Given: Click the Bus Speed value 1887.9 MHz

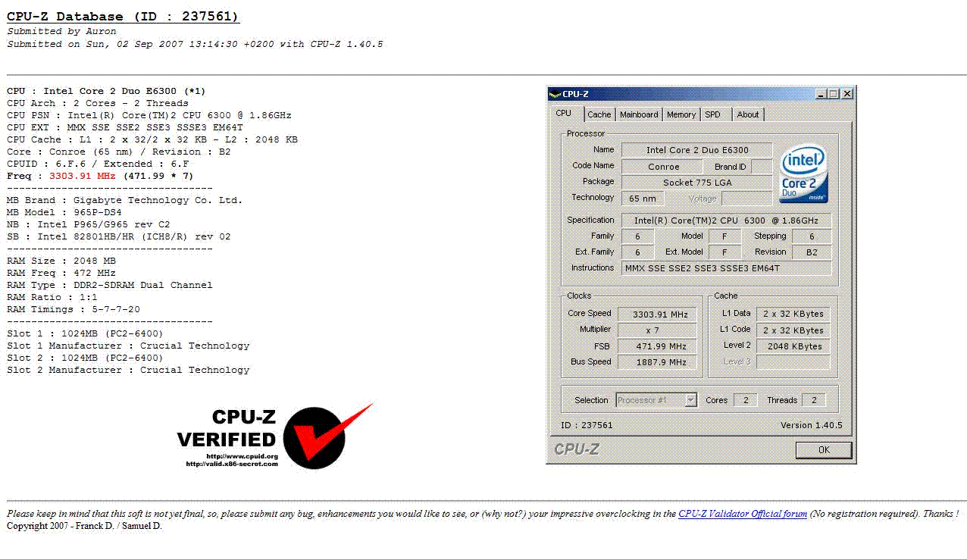Looking at the screenshot, I should [x=657, y=362].
